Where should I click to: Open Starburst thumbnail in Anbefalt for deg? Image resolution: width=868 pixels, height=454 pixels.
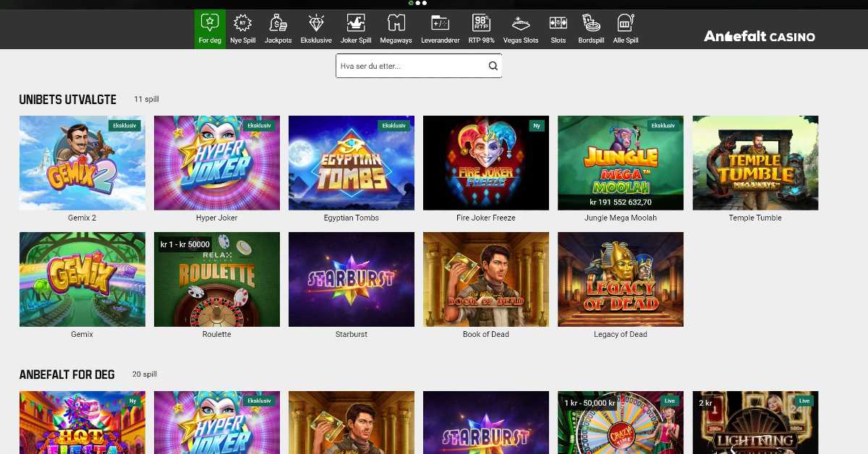pos(486,423)
